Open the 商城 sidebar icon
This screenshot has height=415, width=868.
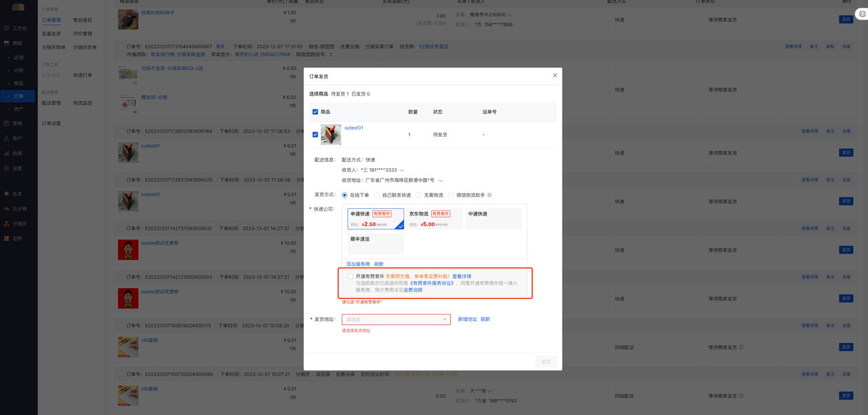point(7,43)
